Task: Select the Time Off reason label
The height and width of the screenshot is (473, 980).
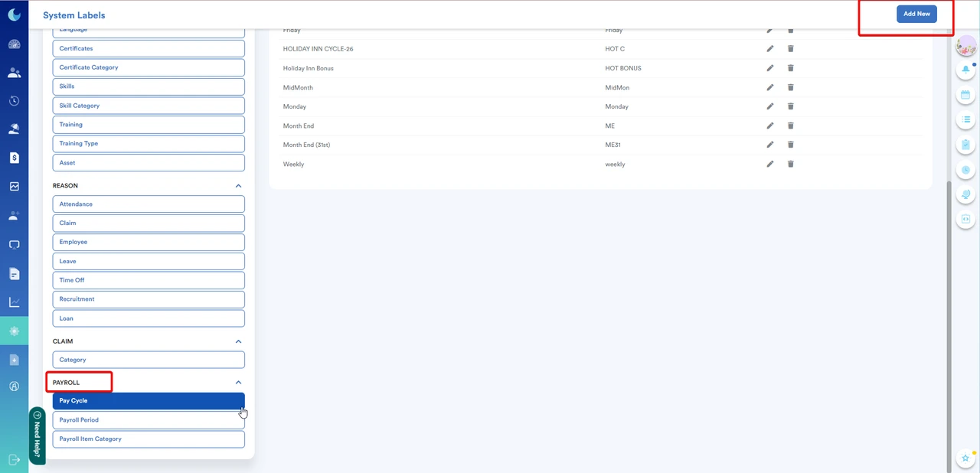Action: point(149,280)
